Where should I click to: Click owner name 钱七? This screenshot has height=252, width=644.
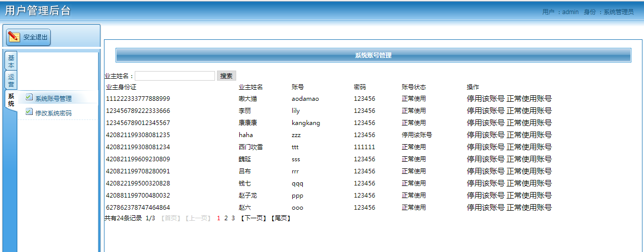tap(245, 183)
